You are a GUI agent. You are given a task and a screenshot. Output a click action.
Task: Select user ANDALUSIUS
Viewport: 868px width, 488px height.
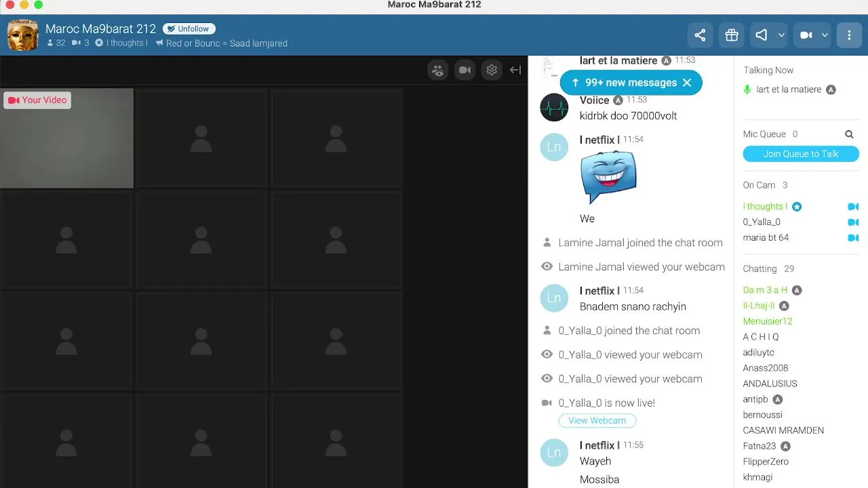(x=770, y=384)
